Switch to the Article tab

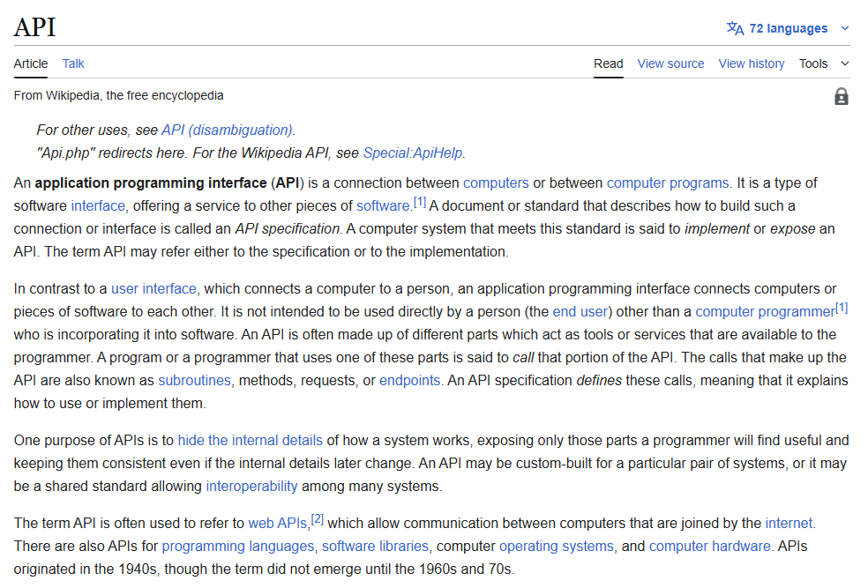31,63
